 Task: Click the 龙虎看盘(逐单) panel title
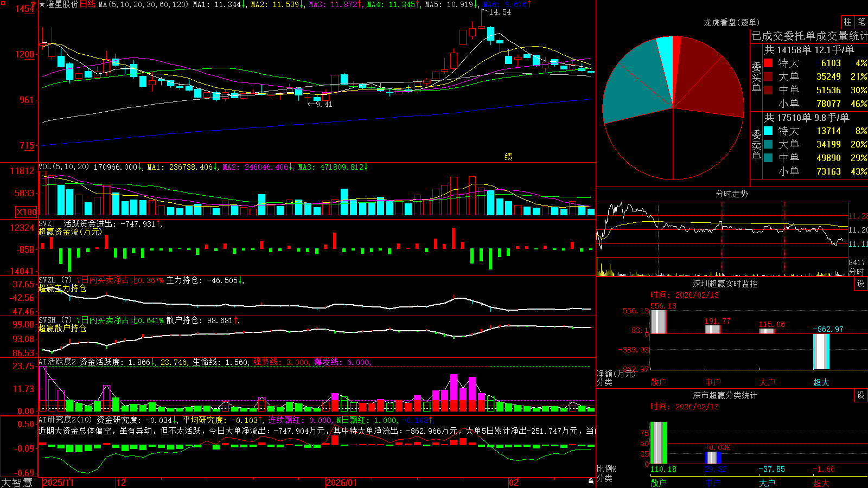731,22
